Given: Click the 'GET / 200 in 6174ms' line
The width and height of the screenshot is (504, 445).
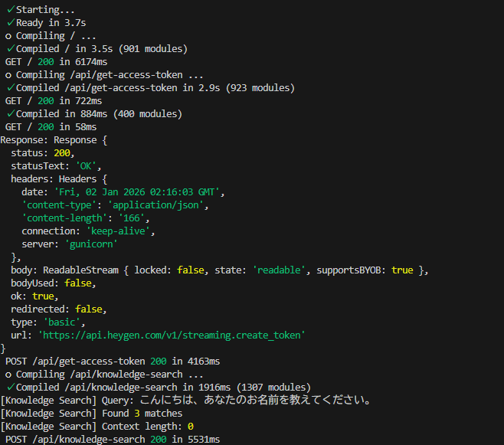Looking at the screenshot, I should pyautogui.click(x=56, y=62).
